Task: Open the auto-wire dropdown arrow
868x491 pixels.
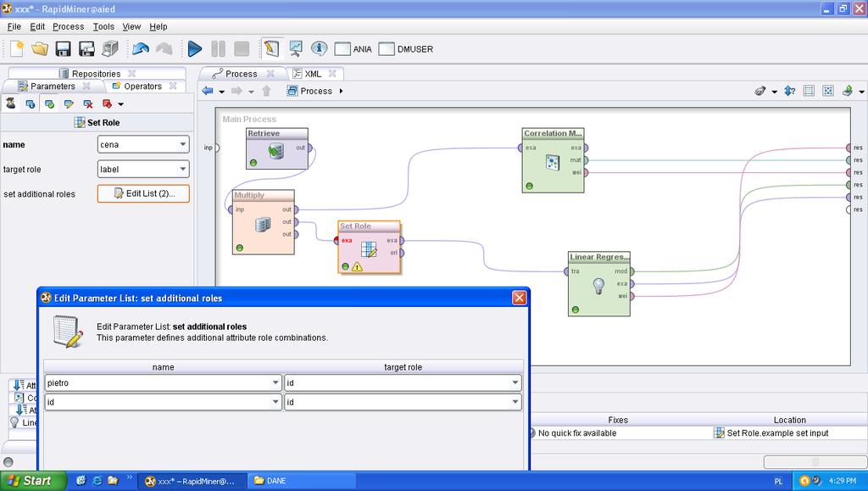Action: (774, 92)
